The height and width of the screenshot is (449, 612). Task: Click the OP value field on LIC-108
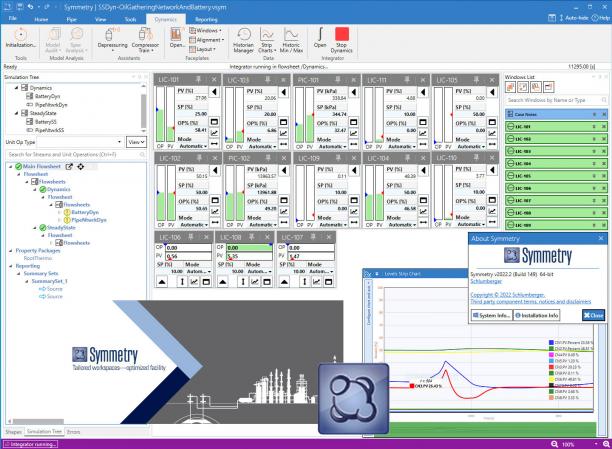click(x=249, y=248)
